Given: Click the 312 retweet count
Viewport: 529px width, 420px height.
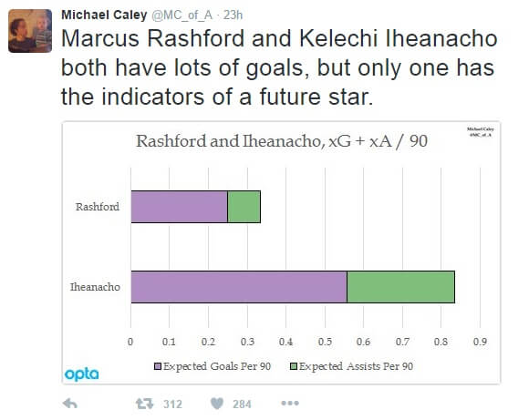Looking at the screenshot, I should tap(172, 404).
